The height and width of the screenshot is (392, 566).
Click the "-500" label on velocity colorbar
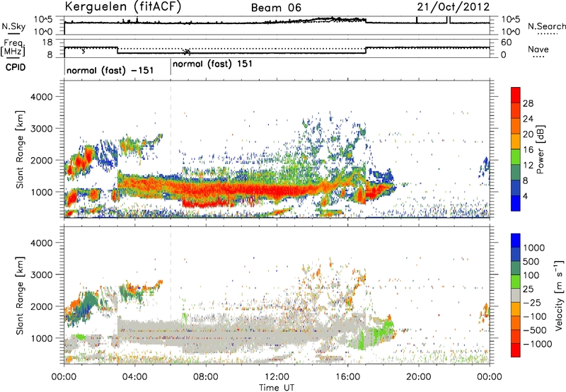(534, 330)
